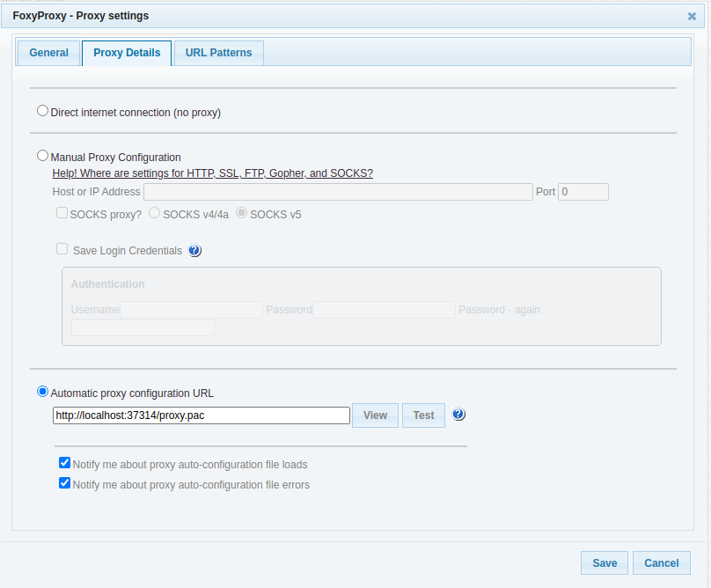Open help link about HTTP, SSL, FTP settings
Viewport: 711px width, 588px height.
click(x=213, y=173)
